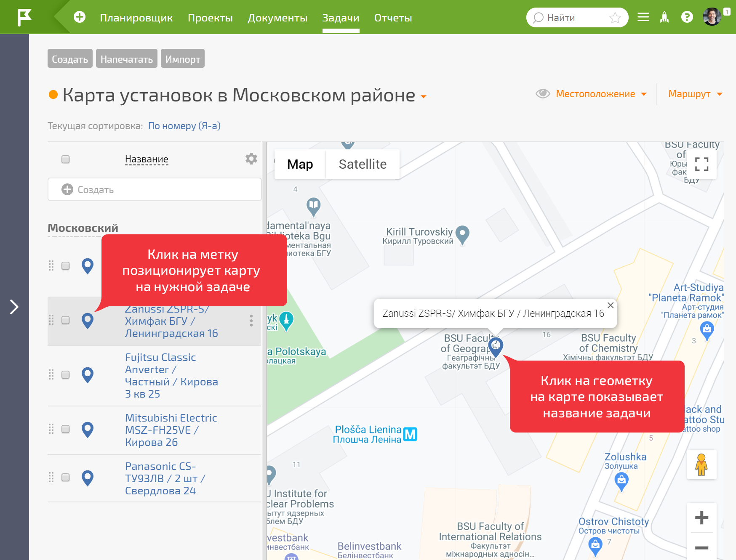Open help question mark icon

[687, 17]
